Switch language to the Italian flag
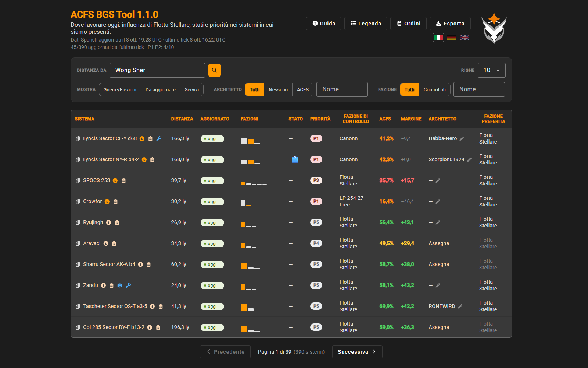This screenshot has width=588, height=368. coord(438,38)
